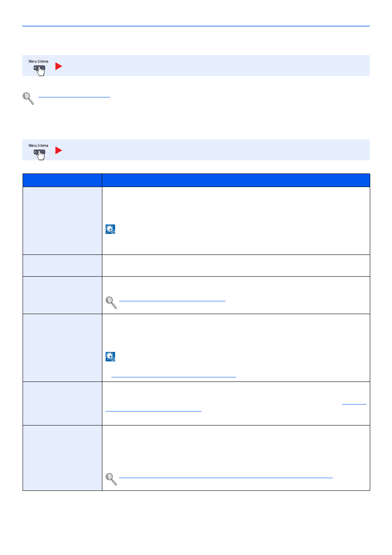Click the left blue header cell of the table
Screen dimensions: 392x555
coord(62,180)
